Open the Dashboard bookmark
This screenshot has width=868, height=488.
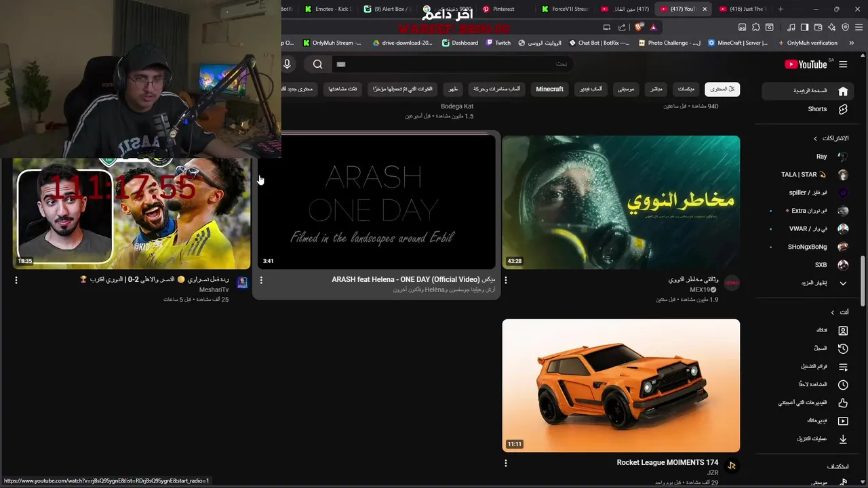tap(460, 43)
